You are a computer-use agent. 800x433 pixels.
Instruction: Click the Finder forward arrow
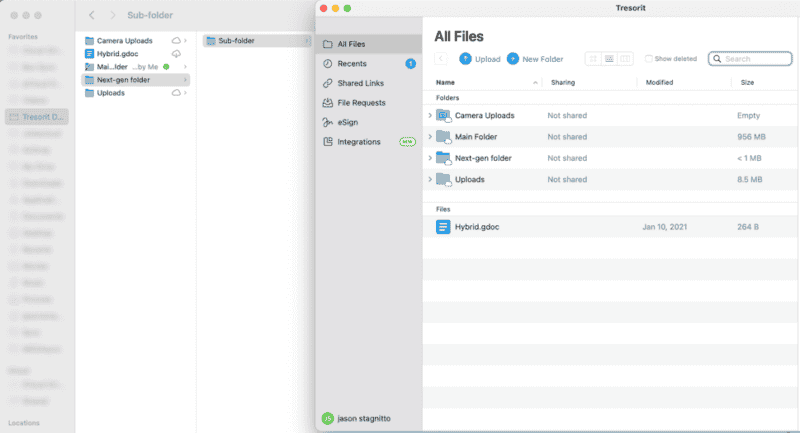(113, 15)
